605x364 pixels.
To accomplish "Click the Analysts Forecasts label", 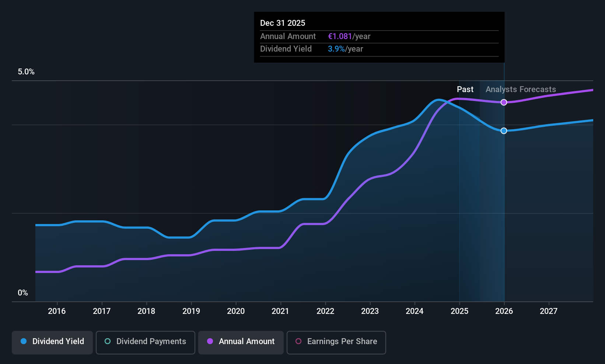I will (521, 90).
